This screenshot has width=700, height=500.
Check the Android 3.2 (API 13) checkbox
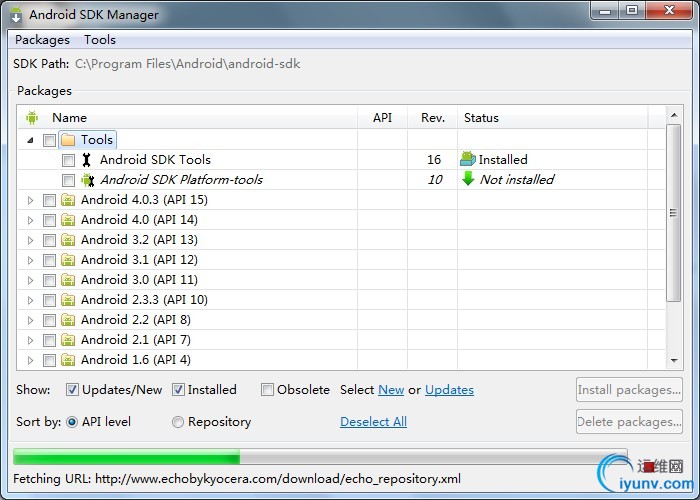click(49, 240)
